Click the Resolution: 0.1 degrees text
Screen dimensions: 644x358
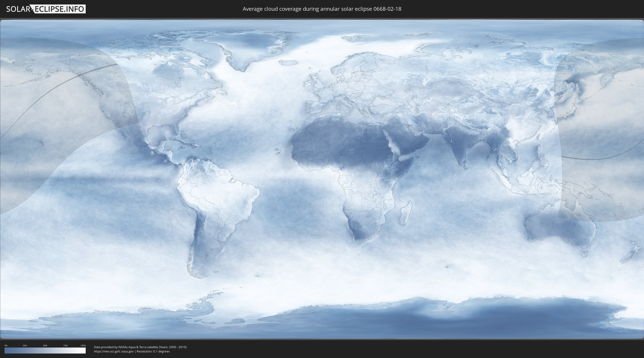click(153, 352)
